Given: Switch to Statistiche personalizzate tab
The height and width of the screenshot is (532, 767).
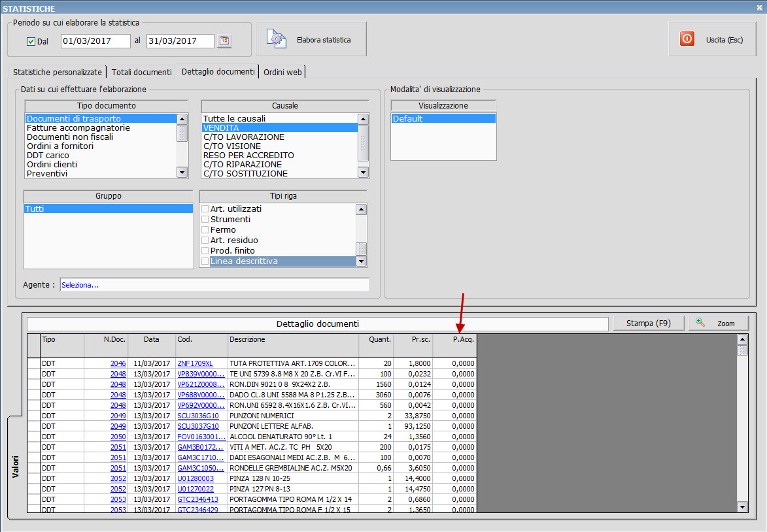Looking at the screenshot, I should [58, 72].
